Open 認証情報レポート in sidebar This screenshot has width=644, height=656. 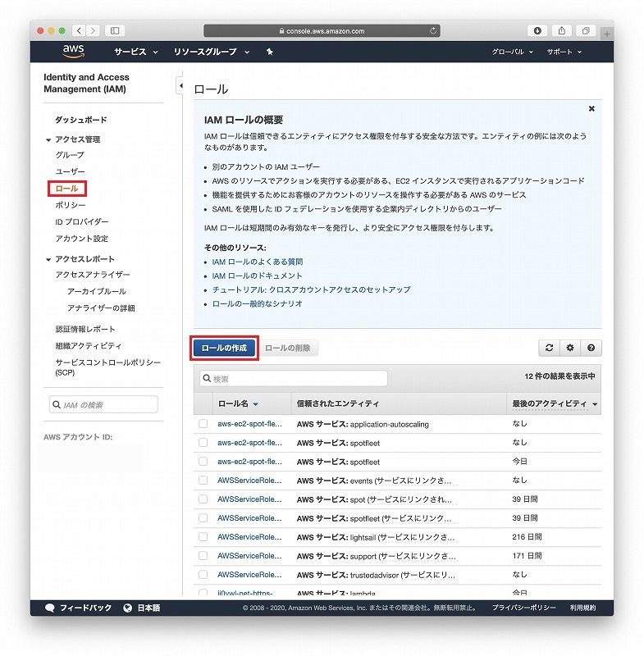coord(85,330)
